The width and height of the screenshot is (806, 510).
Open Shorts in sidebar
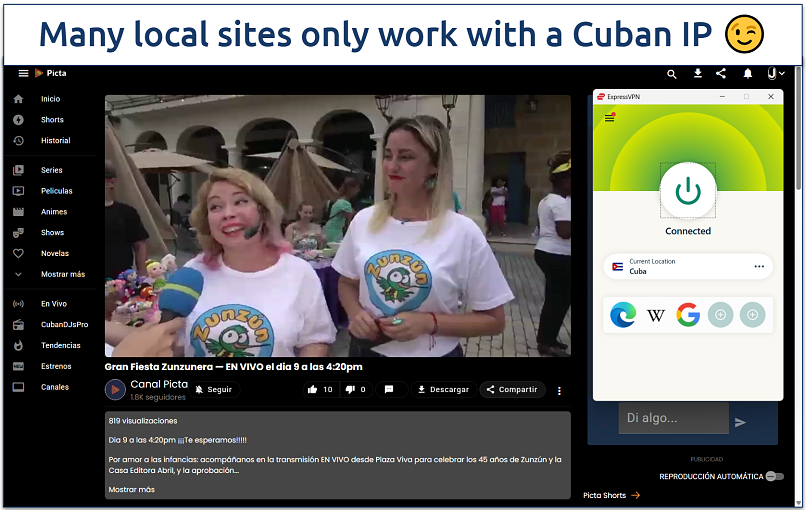click(52, 120)
